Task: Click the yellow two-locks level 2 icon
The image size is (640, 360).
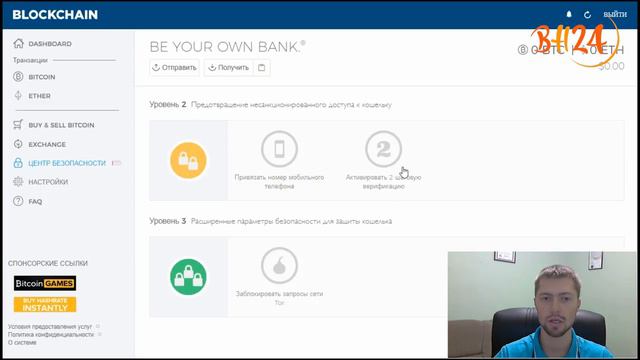Action: 188,160
